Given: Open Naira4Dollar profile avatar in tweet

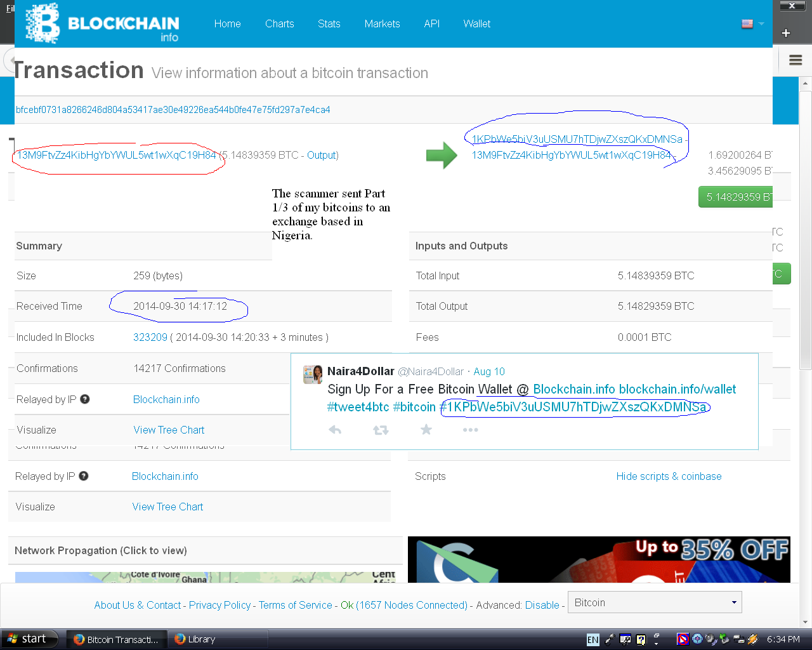Looking at the screenshot, I should (x=313, y=375).
